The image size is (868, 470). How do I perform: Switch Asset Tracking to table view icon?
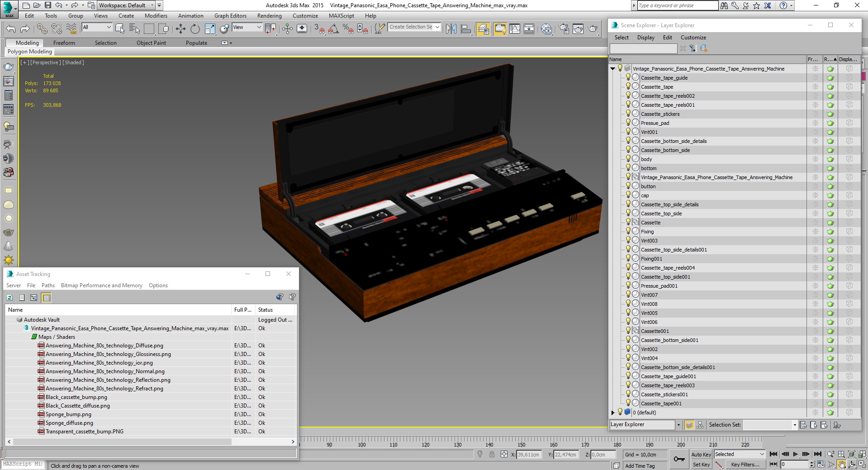click(46, 298)
